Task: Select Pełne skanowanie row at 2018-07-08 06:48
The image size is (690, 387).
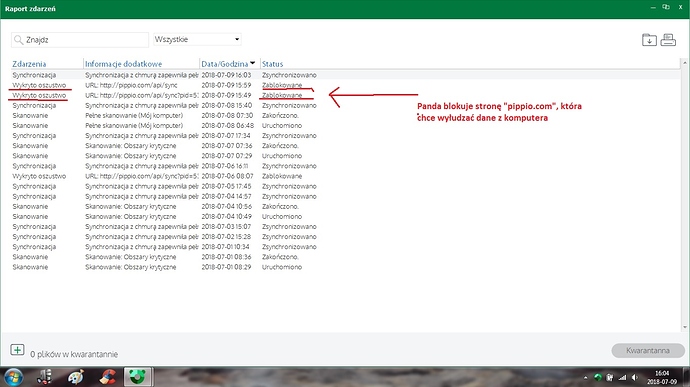Action: pos(345,125)
